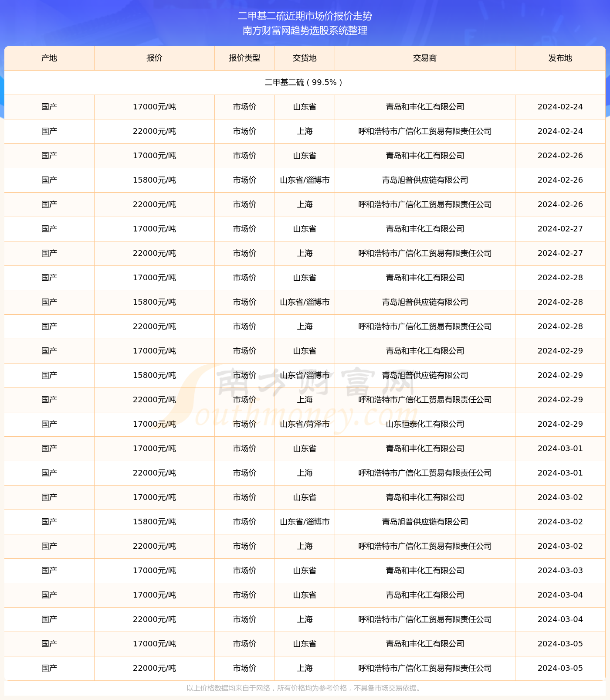Click 青岛旭普供应链有限公司 in the 2024-02-26 row
Viewport: 610px width, 700px height.
coord(425,180)
